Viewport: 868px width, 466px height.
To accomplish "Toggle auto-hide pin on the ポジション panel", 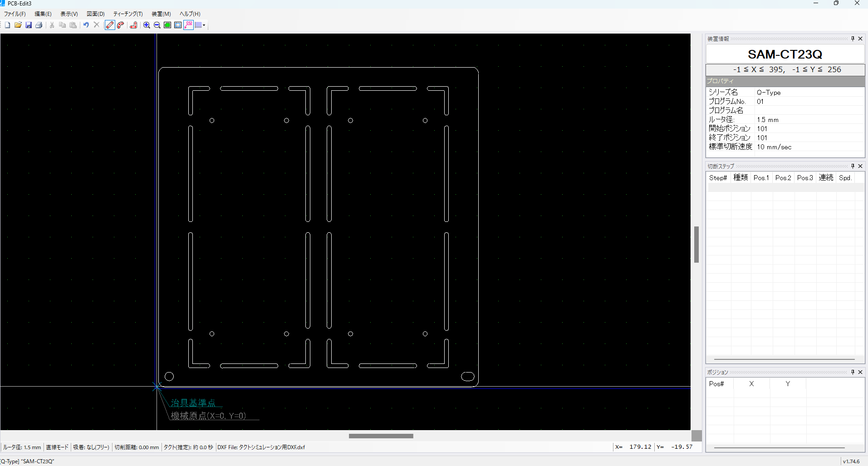I will pyautogui.click(x=852, y=372).
